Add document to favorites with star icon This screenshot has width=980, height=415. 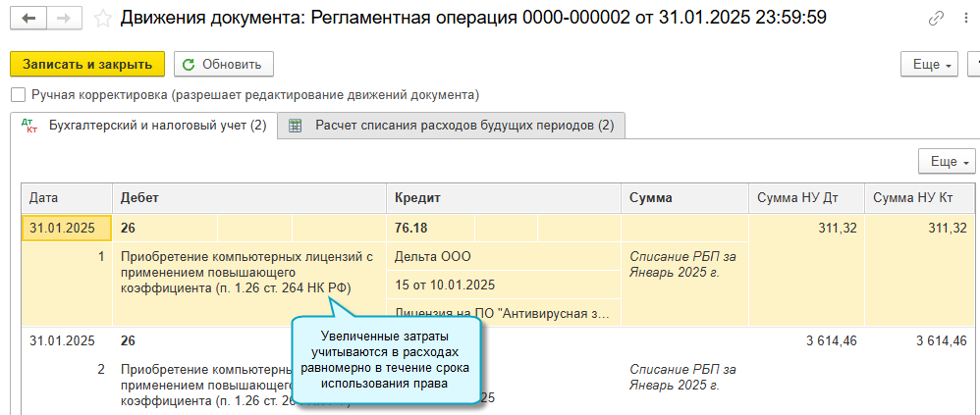pos(103,18)
